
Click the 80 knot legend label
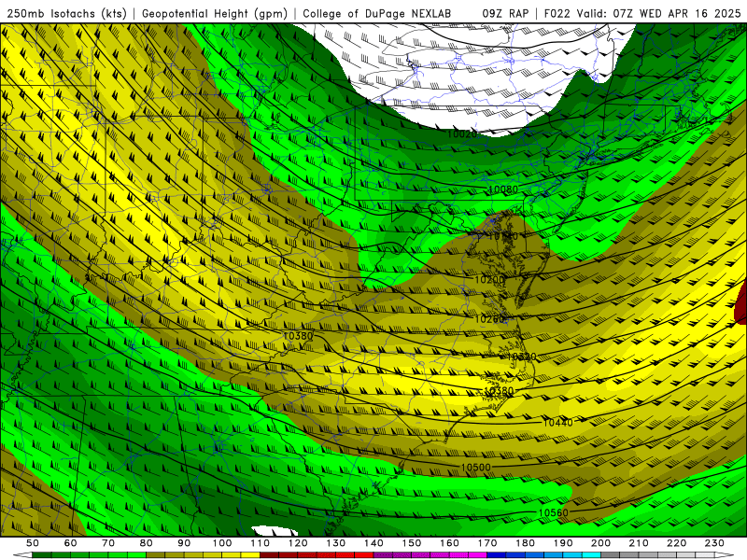click(147, 543)
